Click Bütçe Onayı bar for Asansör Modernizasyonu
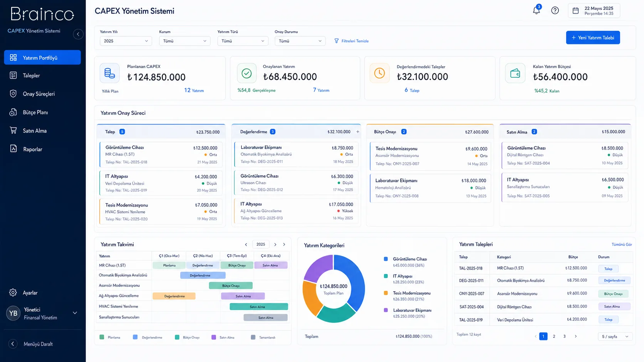The image size is (644, 362). pos(231,285)
